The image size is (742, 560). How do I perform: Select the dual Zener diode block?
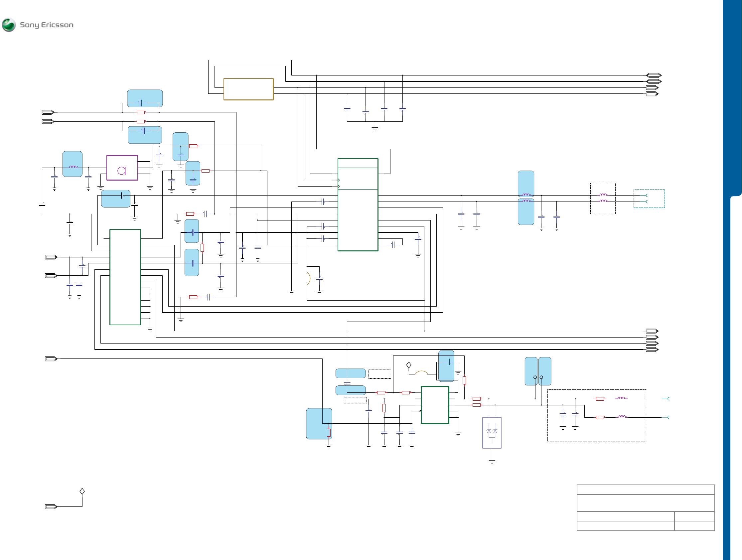click(x=492, y=433)
